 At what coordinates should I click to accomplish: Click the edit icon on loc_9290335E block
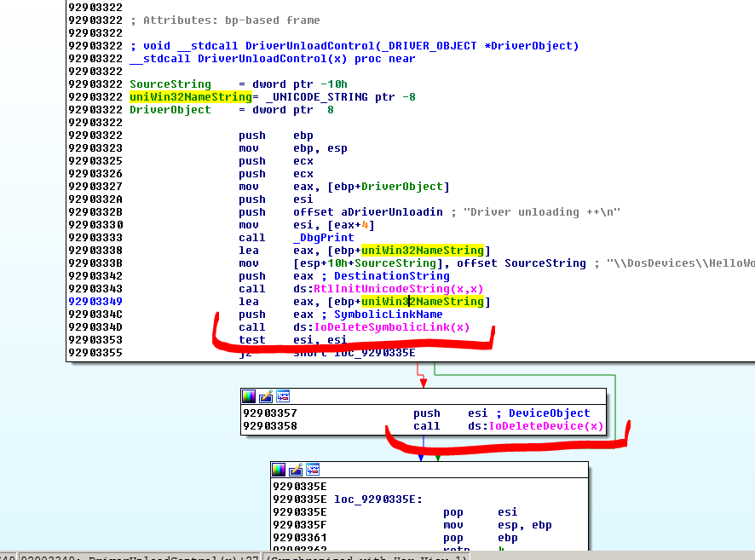296,470
